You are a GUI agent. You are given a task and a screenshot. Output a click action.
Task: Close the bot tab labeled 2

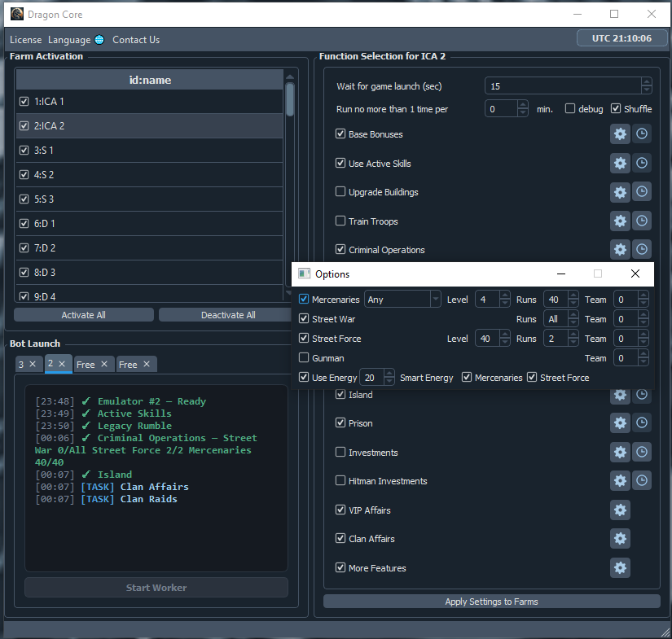pos(62,364)
